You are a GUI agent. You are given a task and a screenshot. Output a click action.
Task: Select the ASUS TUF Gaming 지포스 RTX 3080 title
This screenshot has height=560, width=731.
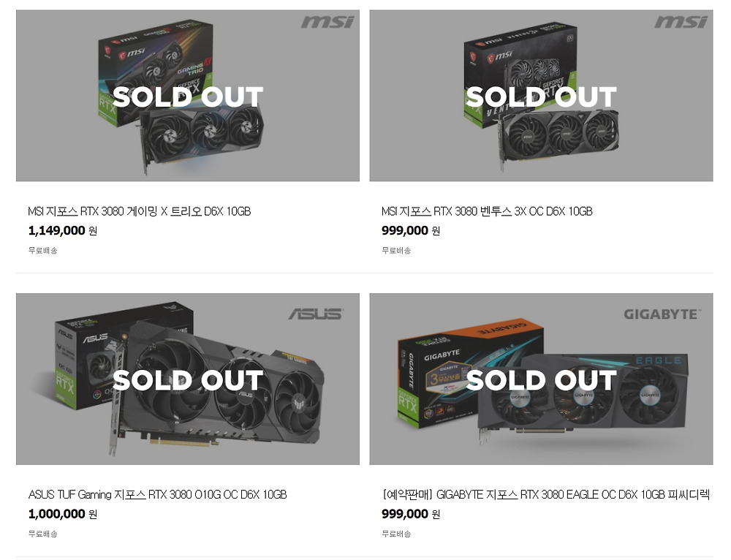(157, 495)
